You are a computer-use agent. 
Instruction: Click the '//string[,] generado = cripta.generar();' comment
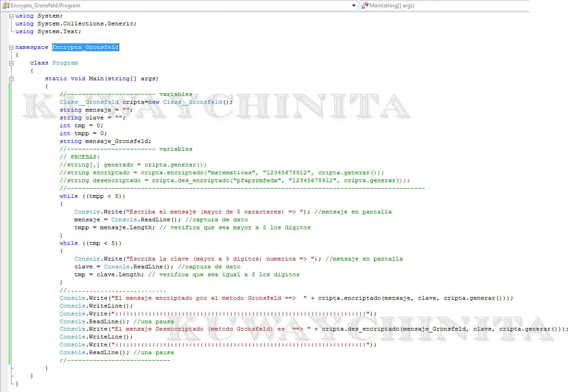click(x=133, y=165)
